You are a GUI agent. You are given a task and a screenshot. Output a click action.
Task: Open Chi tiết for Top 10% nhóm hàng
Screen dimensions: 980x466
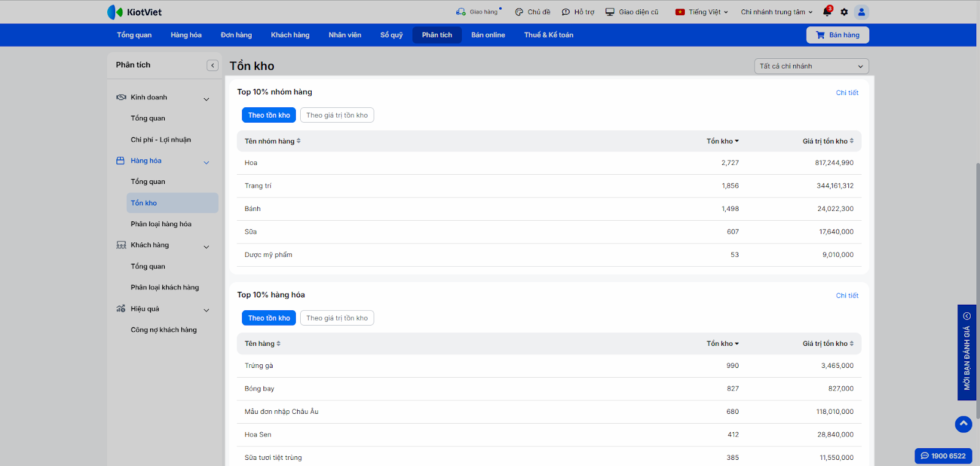pos(847,93)
